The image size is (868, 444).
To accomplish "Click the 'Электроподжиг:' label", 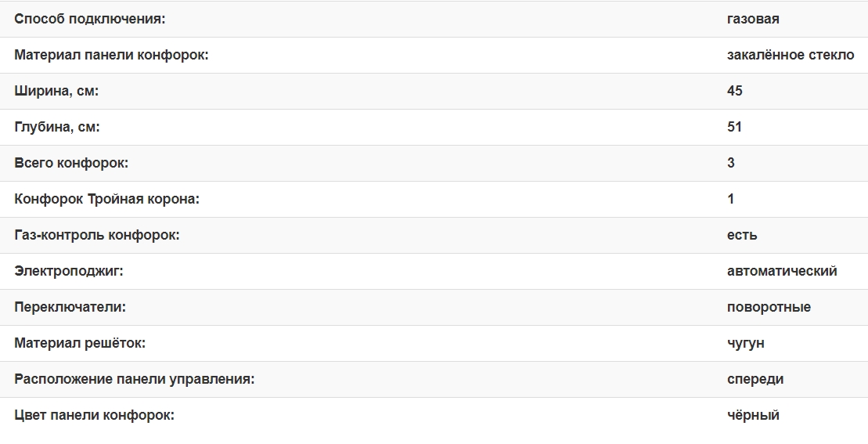I will tap(69, 271).
